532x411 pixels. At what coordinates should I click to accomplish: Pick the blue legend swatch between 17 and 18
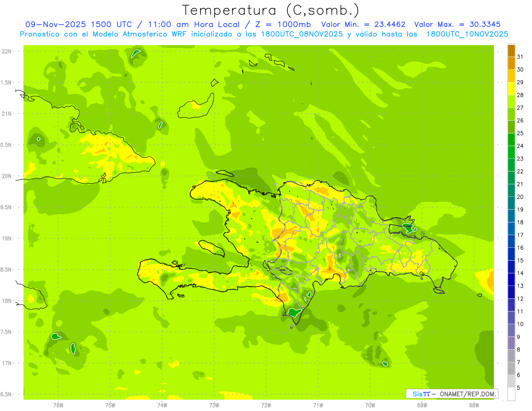[511, 229]
